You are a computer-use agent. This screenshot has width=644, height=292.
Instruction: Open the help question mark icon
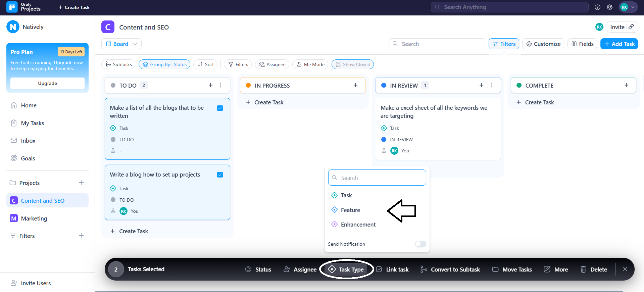pos(597,7)
